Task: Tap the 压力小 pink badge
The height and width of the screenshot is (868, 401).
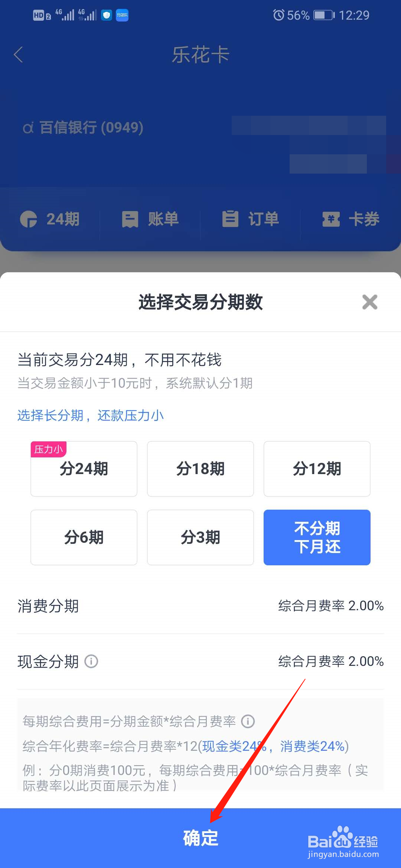Action: click(48, 448)
